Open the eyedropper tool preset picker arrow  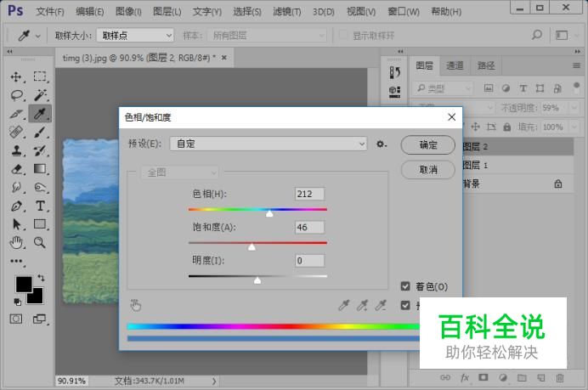point(38,36)
